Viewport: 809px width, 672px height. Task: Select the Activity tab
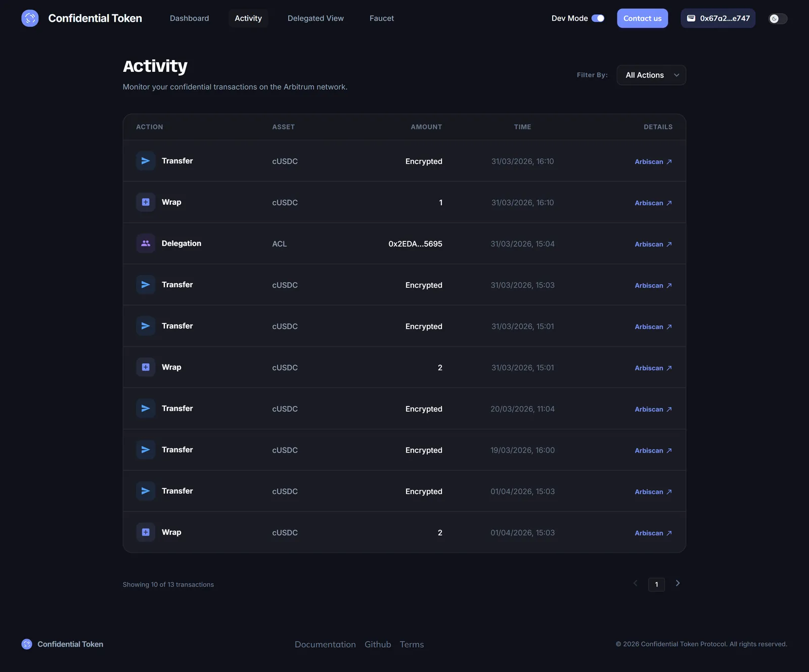click(248, 18)
